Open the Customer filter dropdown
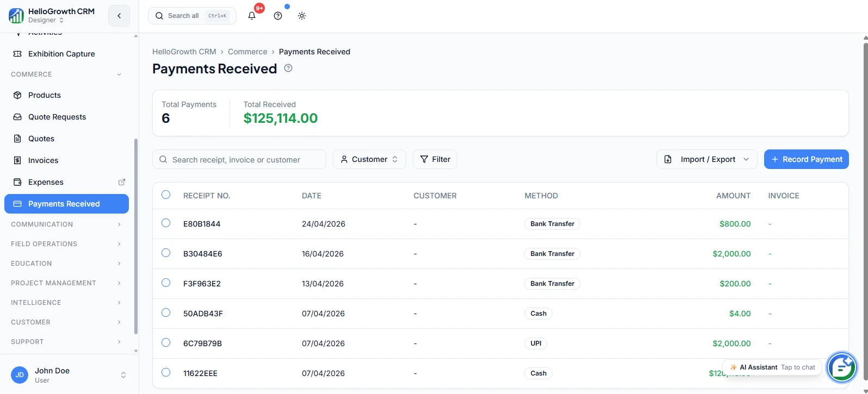 tap(369, 159)
